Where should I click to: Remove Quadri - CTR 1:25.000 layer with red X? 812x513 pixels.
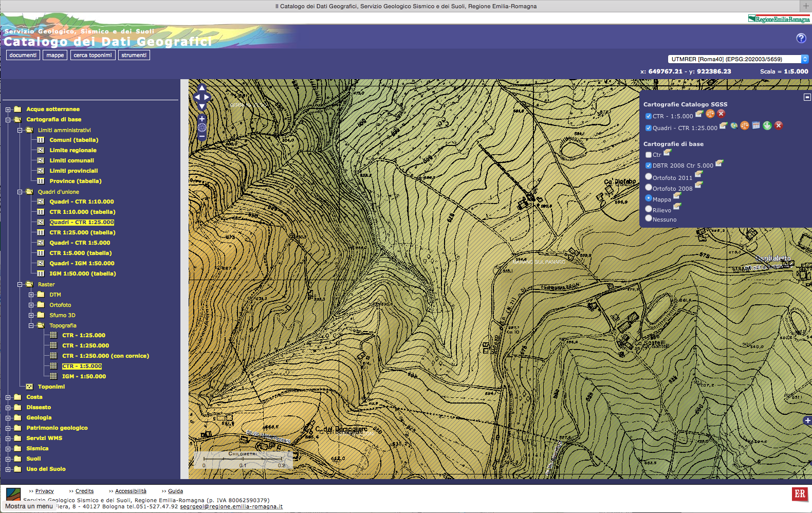pyautogui.click(x=779, y=125)
